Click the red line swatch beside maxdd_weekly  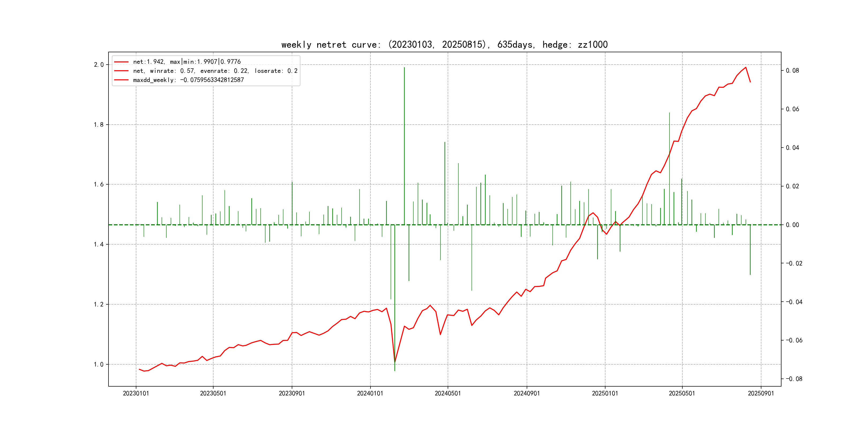[x=121, y=80]
